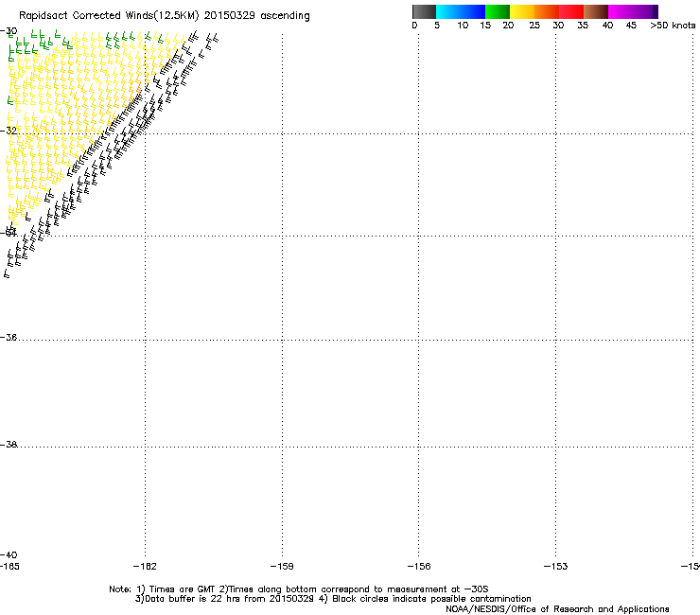This screenshot has height=615, width=700.
Task: Click the red 30-35 knots color segment
Action: [x=571, y=11]
